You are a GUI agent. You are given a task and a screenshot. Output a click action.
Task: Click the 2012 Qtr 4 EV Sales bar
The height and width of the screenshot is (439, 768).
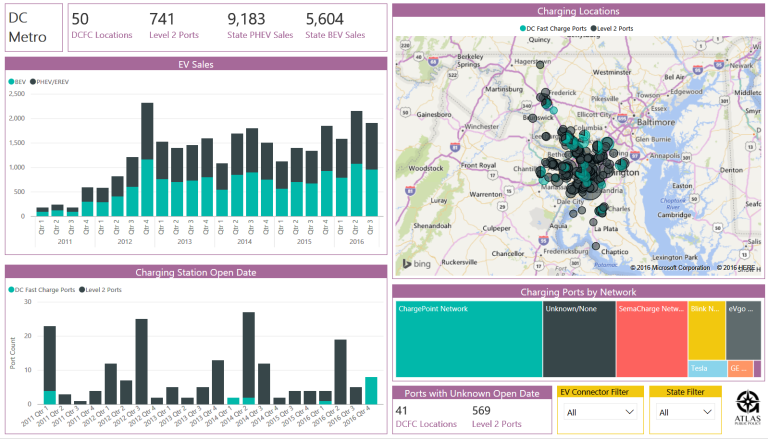(x=147, y=159)
